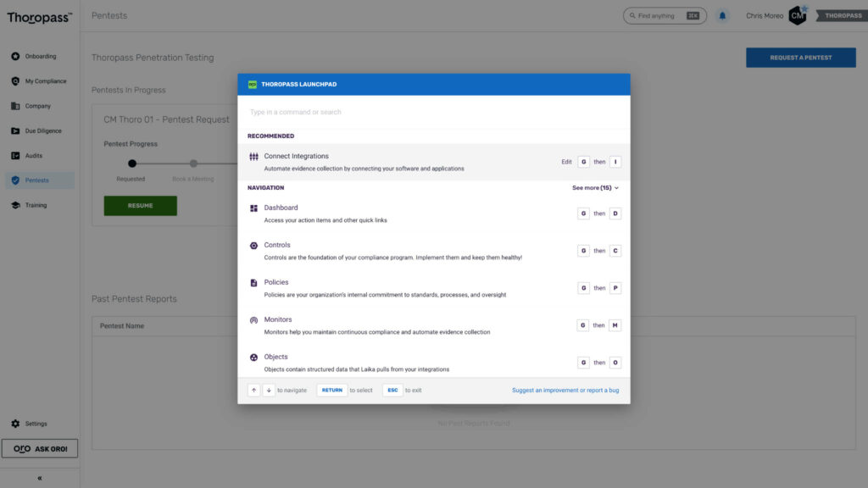Click the Pentests shield icon

(15, 180)
